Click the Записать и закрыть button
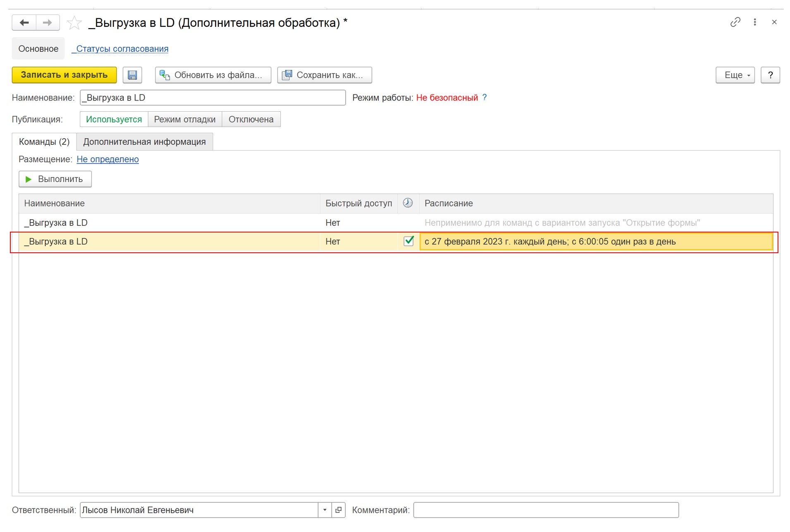The height and width of the screenshot is (532, 790). pos(64,75)
